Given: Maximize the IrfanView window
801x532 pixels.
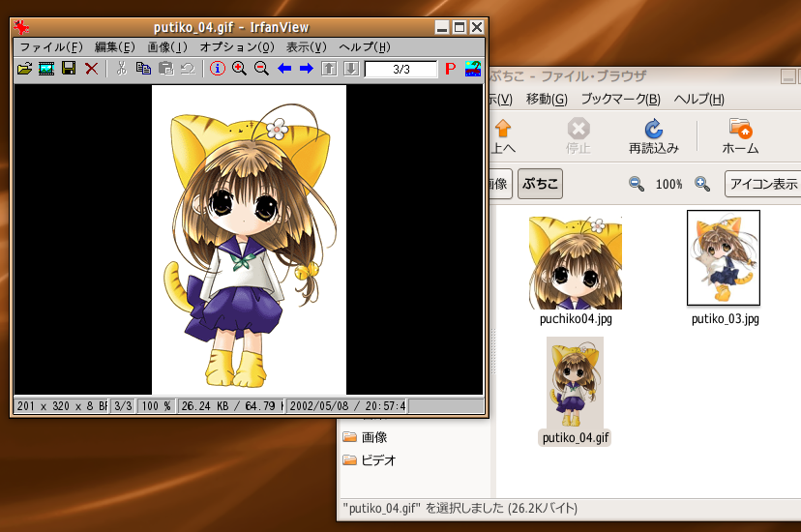Looking at the screenshot, I should coord(460,27).
